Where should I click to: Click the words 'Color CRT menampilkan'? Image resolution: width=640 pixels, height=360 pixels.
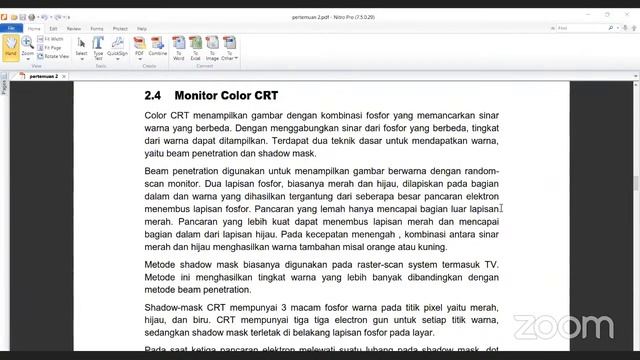[x=196, y=116]
